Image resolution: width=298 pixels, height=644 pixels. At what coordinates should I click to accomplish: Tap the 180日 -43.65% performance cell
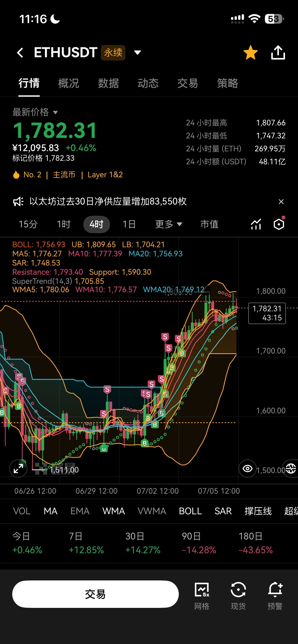tap(256, 543)
